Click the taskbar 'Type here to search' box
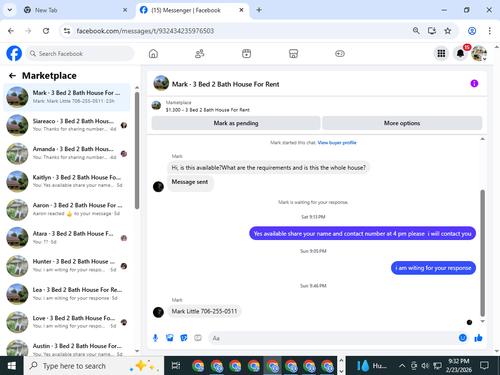The image size is (500, 375). (94, 366)
